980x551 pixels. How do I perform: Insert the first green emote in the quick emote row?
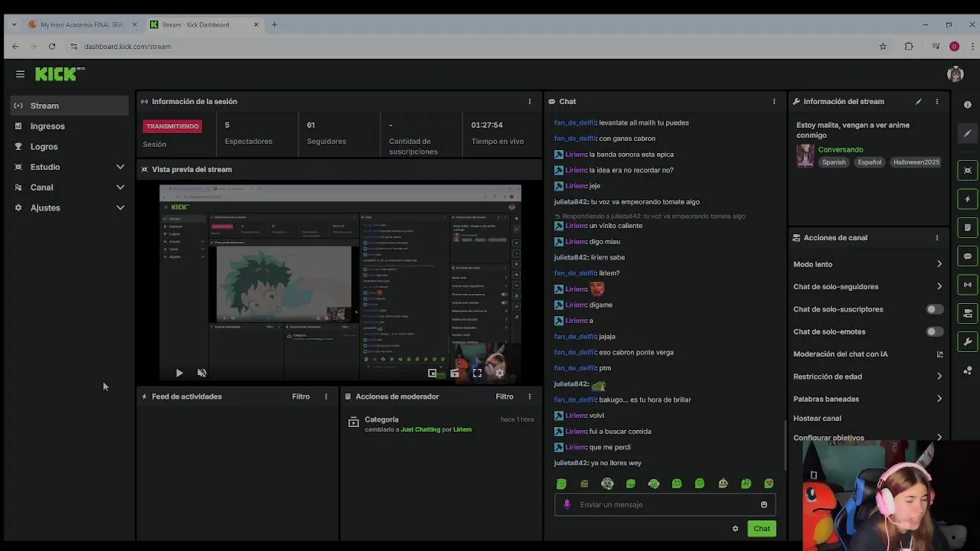click(x=561, y=484)
